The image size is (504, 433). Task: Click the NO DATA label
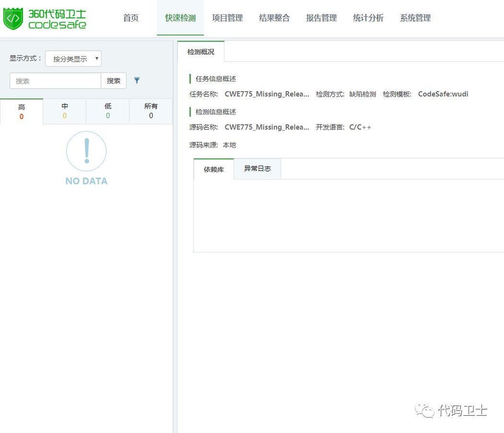pyautogui.click(x=86, y=181)
